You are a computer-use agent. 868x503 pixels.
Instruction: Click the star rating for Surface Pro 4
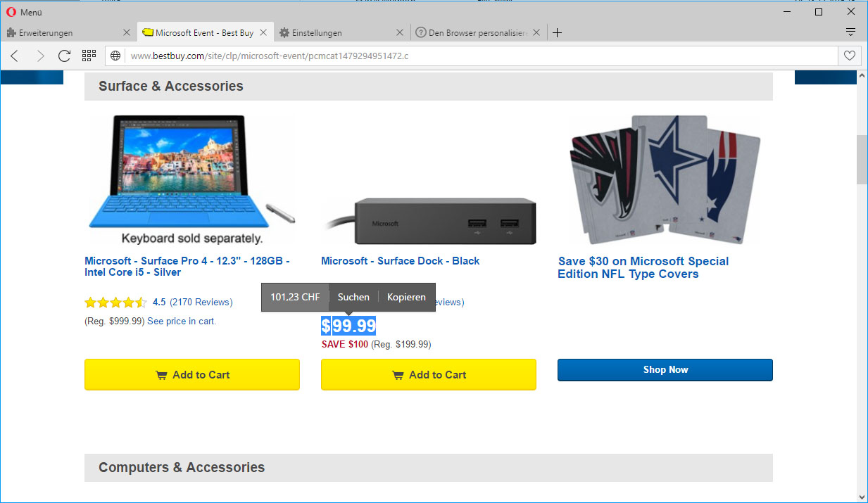(x=115, y=303)
